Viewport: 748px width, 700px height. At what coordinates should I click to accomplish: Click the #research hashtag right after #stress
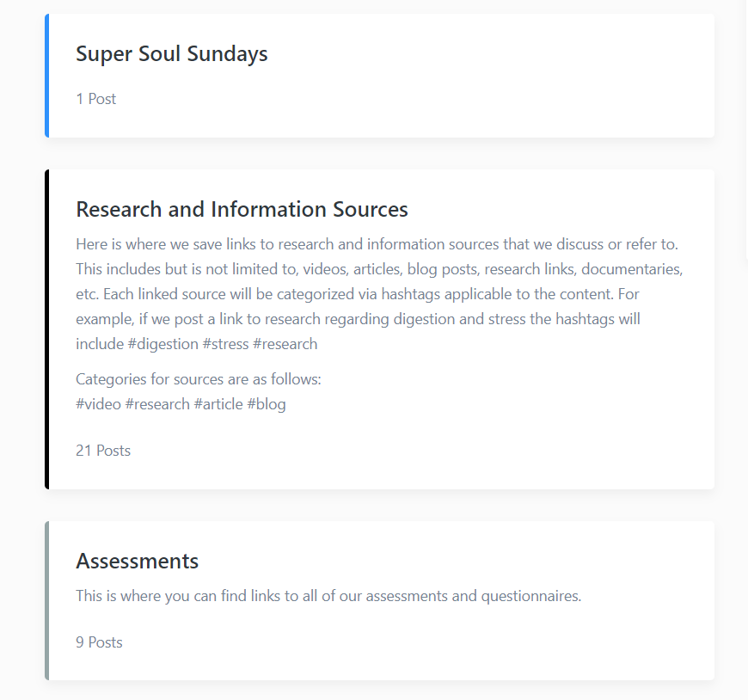click(285, 344)
